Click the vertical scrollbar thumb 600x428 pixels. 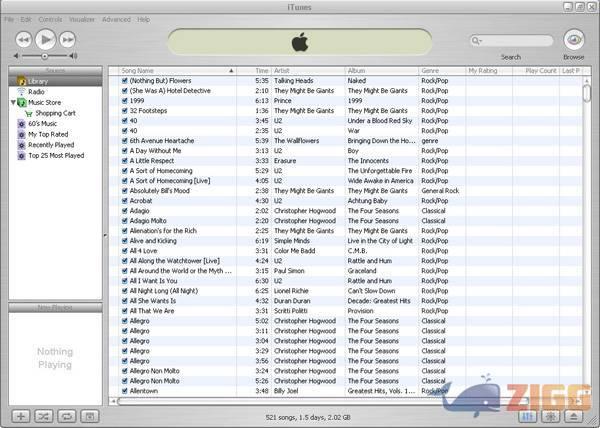[x=587, y=93]
